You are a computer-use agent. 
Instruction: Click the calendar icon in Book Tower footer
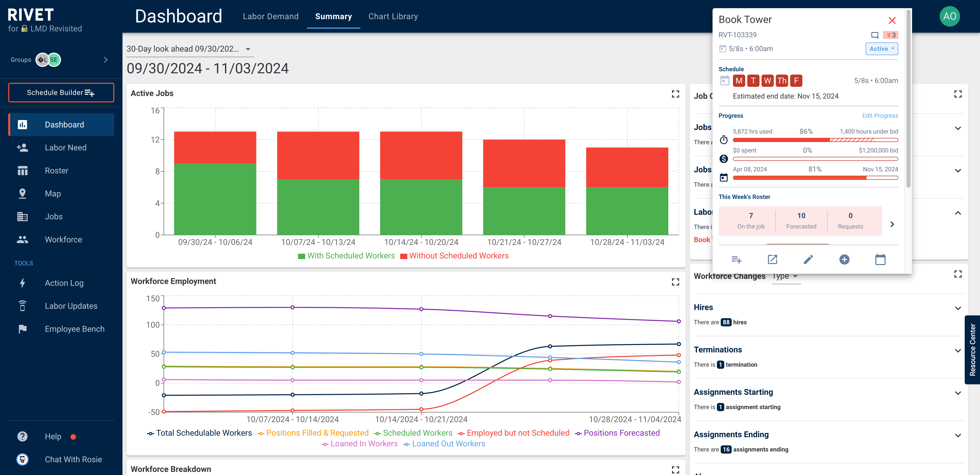(880, 259)
